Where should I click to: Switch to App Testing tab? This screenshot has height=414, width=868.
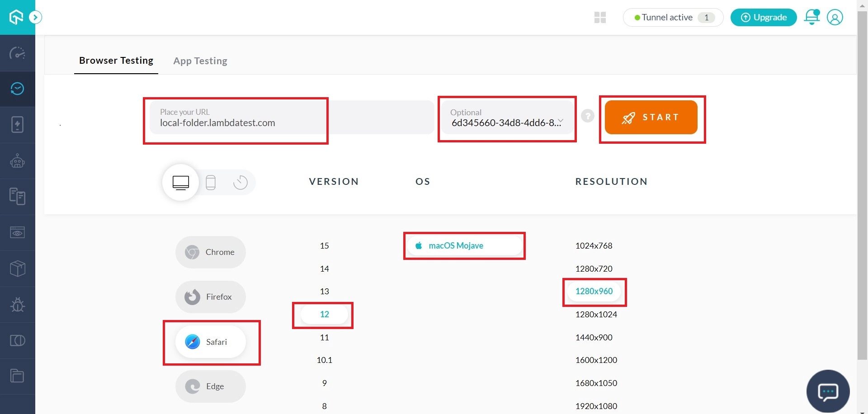pyautogui.click(x=200, y=61)
